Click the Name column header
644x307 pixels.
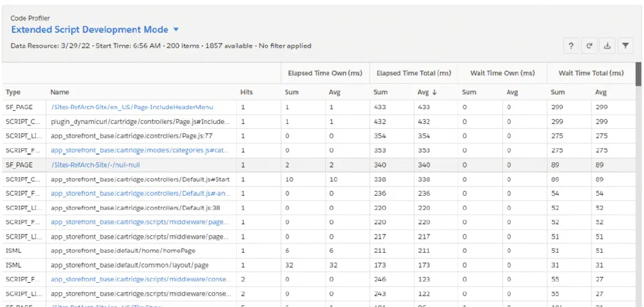[60, 93]
